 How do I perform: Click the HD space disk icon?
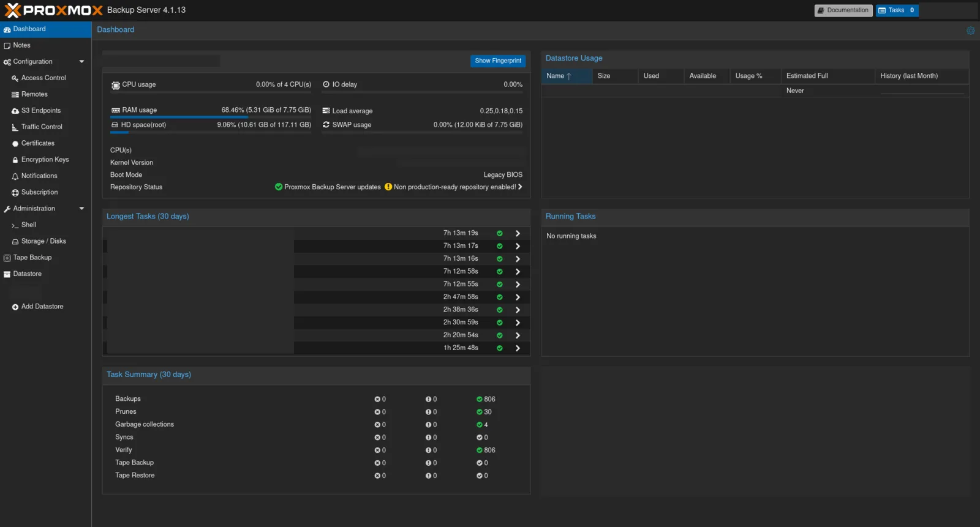115,125
